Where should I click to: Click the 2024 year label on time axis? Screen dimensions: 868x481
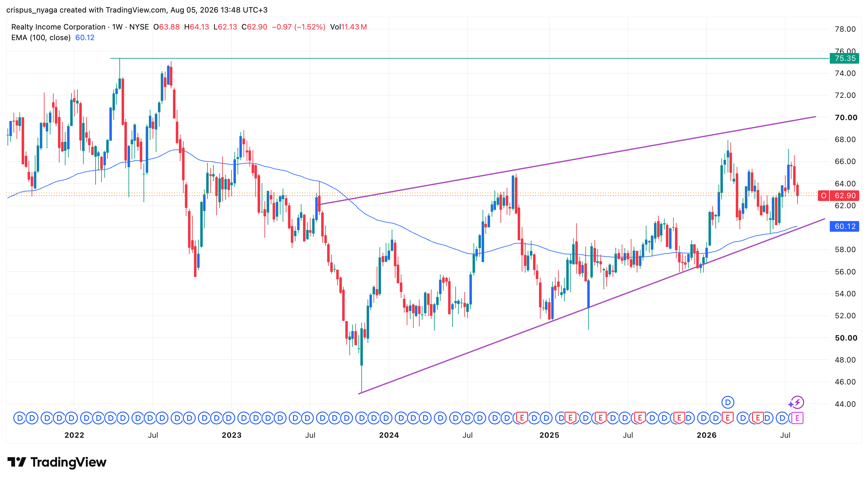389,435
